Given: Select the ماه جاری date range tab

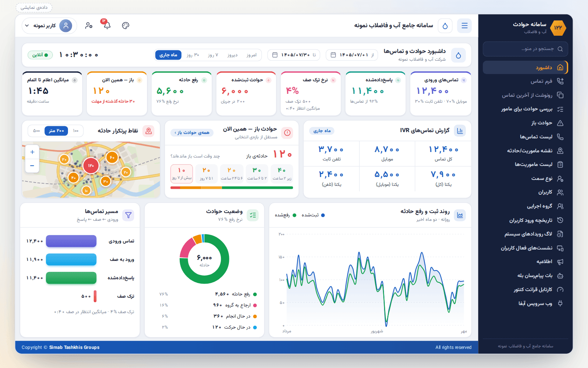Looking at the screenshot, I should (168, 55).
